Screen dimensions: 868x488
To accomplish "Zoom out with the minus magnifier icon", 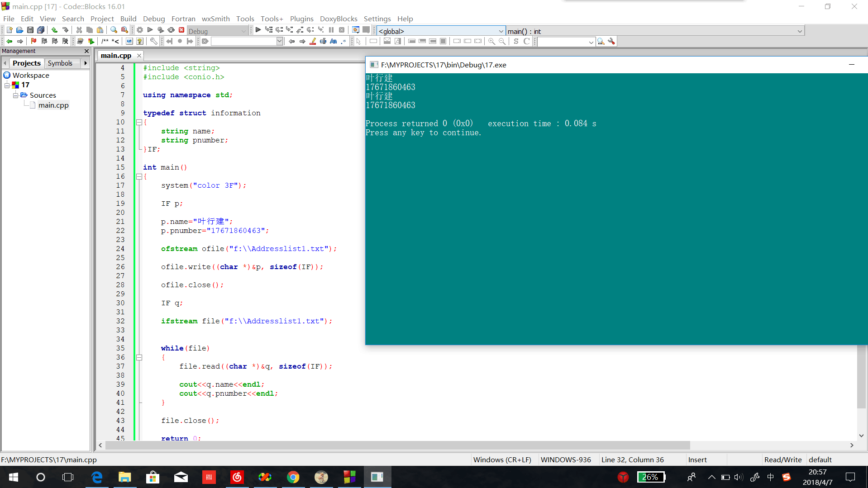I will tap(502, 41).
